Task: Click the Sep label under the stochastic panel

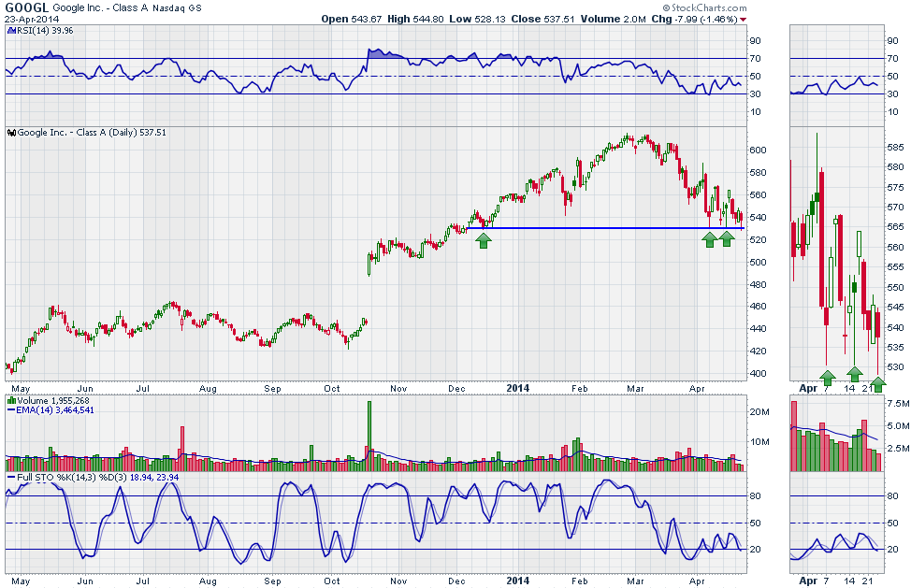Action: [272, 581]
